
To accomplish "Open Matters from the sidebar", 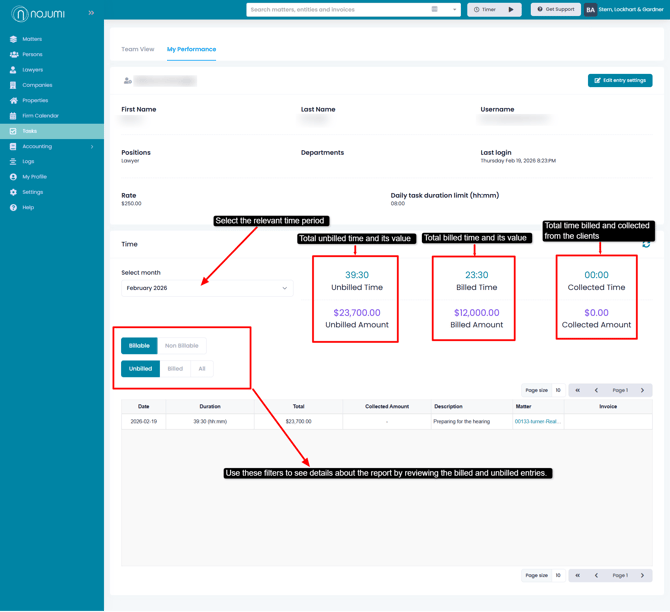I will tap(32, 39).
